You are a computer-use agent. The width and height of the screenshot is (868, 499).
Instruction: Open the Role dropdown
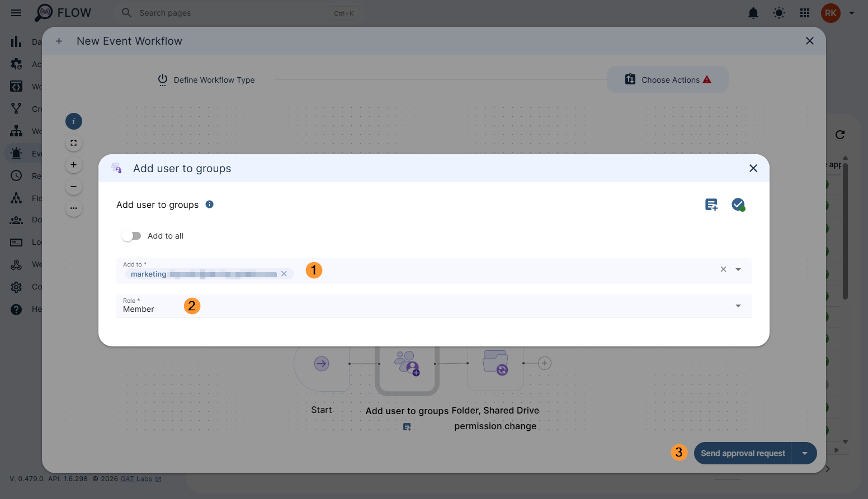434,306
